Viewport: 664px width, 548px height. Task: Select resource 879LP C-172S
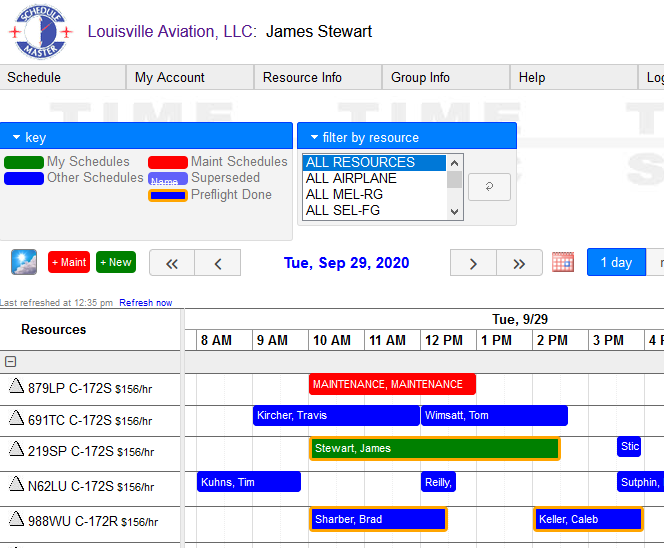90,388
